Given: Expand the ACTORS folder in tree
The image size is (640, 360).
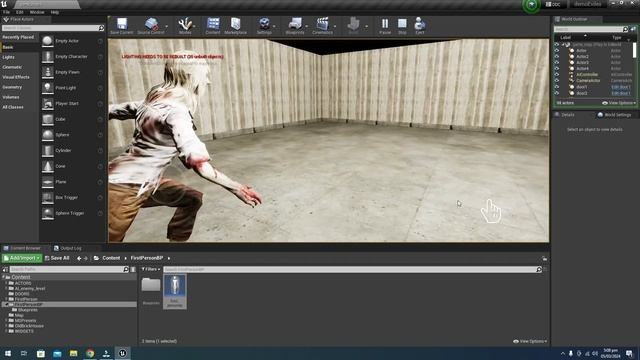Looking at the screenshot, I should pos(6,283).
